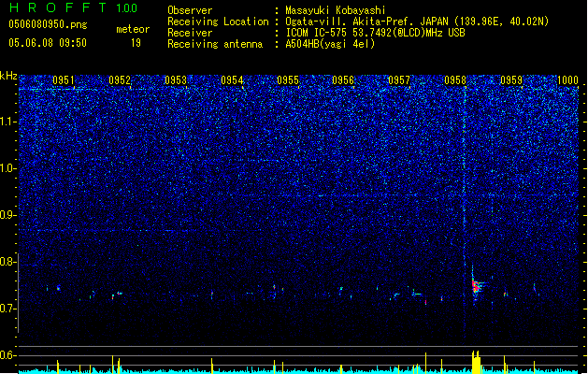Click the file name 0506080950.png

[x=48, y=24]
